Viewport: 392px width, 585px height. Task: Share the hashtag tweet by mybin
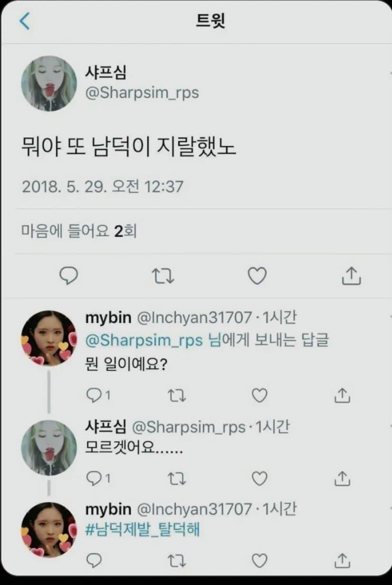tap(342, 561)
